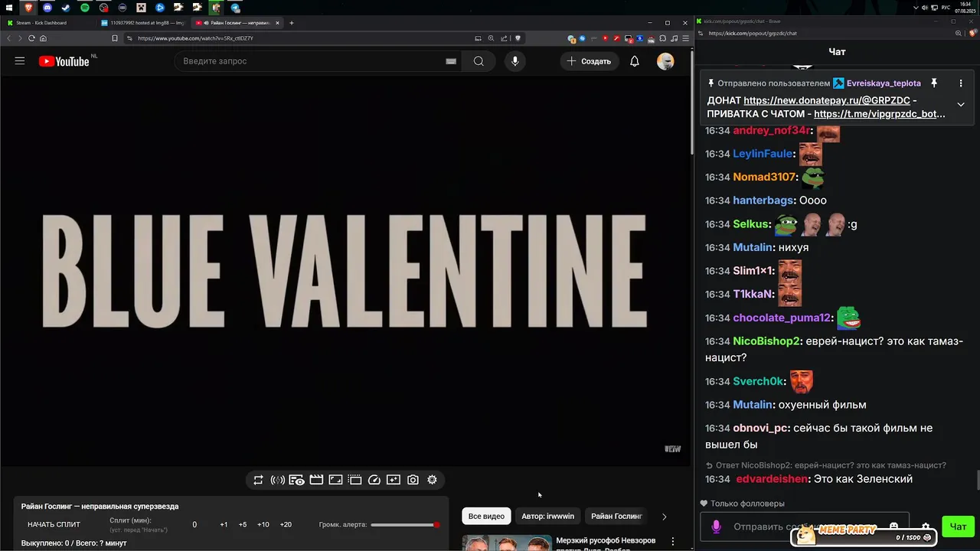Click the cinema eye mode icon

click(x=296, y=480)
